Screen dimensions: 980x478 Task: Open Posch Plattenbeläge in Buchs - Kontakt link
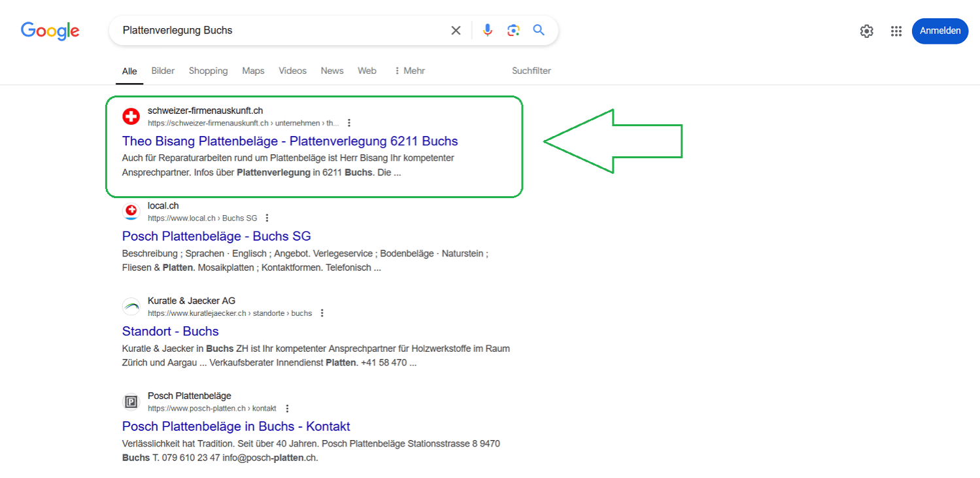pos(236,426)
